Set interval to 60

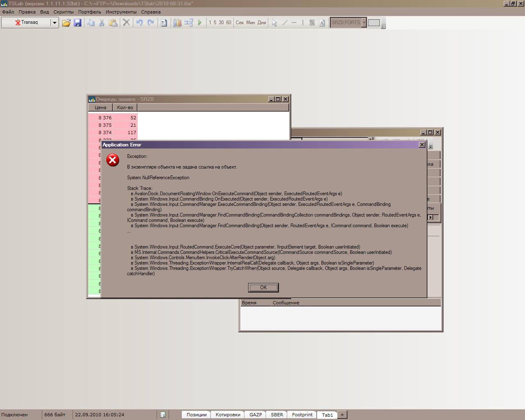click(228, 23)
